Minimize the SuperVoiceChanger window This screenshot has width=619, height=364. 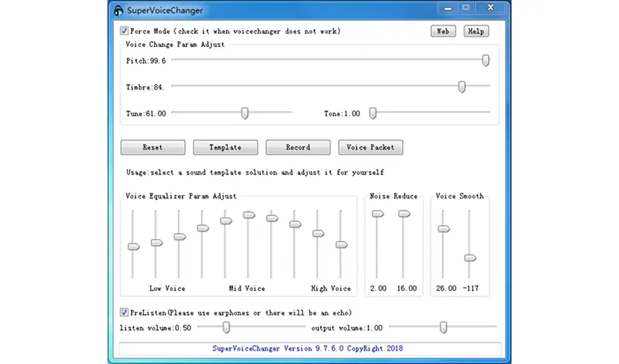tap(448, 8)
